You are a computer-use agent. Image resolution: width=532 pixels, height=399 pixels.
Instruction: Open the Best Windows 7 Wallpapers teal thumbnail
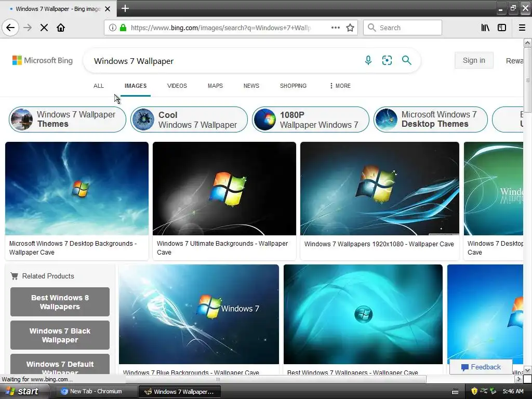pos(363,314)
